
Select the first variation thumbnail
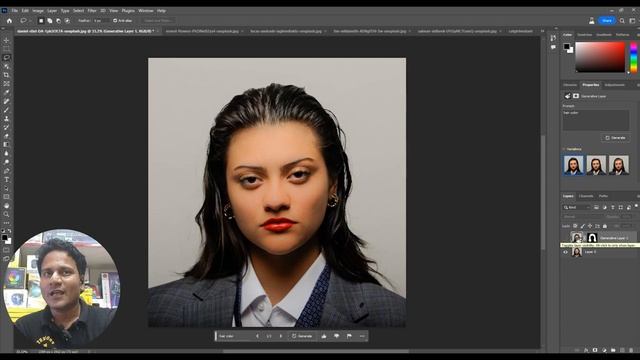coord(573,165)
